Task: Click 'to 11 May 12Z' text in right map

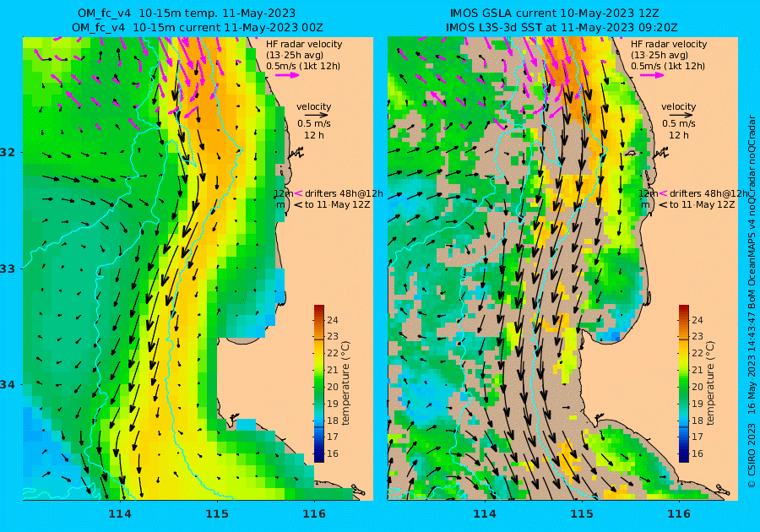Action: click(x=702, y=204)
